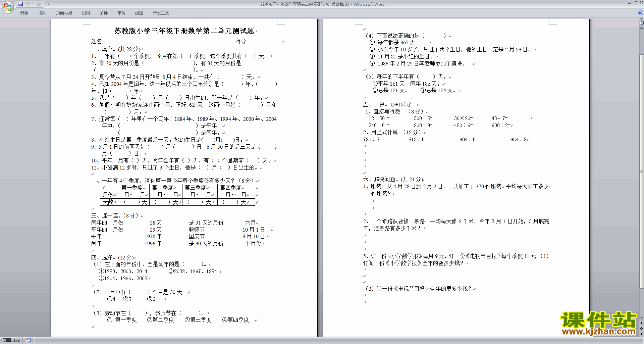Save the document with the floppy icon
Screen dimensions: 644x344
click(20, 4)
